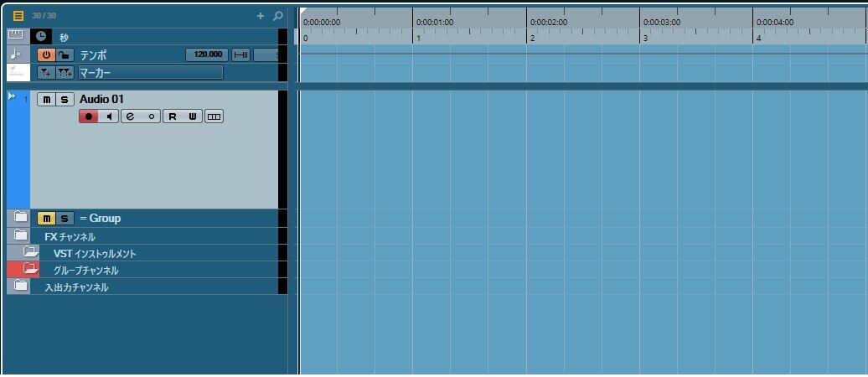Click the 30 / 30 track count text
Image resolution: width=868 pixels, height=377 pixels.
[44, 16]
